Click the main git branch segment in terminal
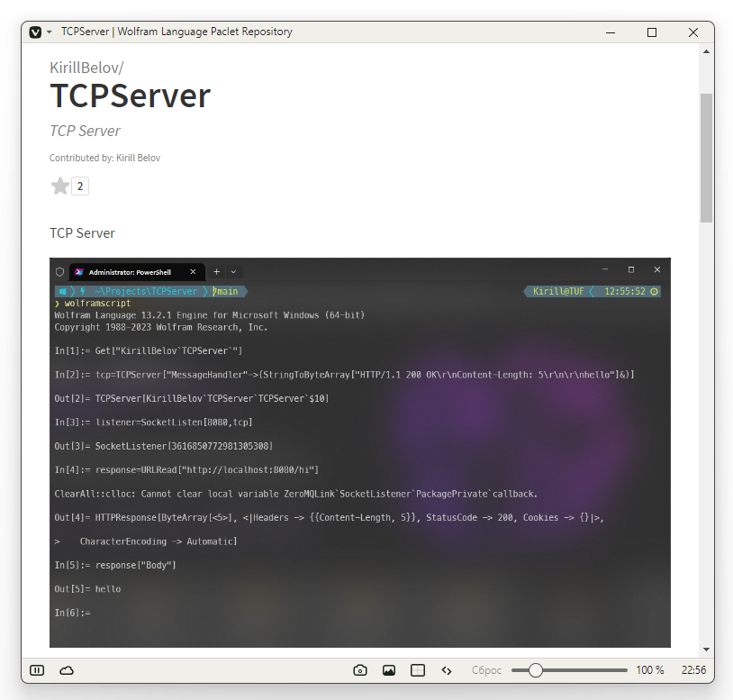This screenshot has height=700, width=733. tap(225, 291)
